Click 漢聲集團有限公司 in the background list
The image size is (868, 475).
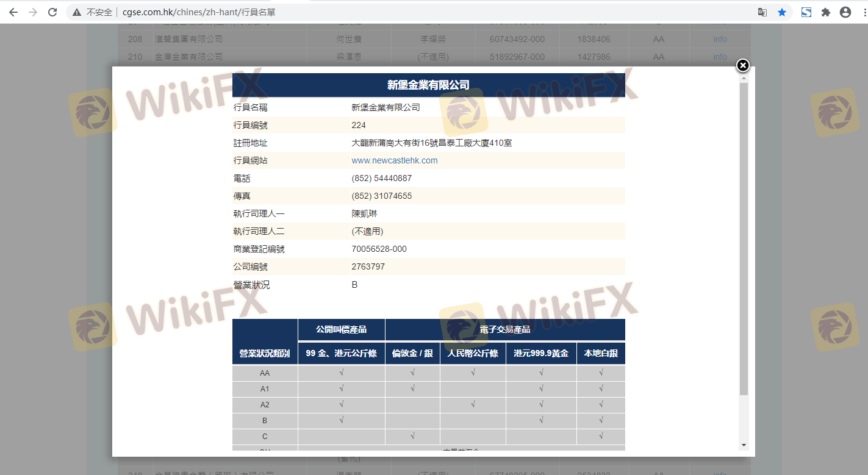click(189, 39)
